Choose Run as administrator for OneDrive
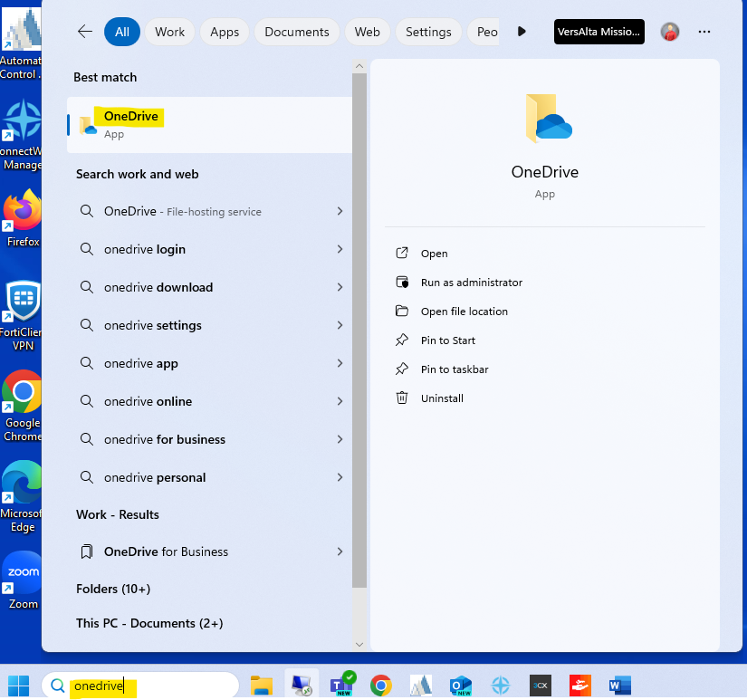This screenshot has width=747, height=700. click(459, 283)
